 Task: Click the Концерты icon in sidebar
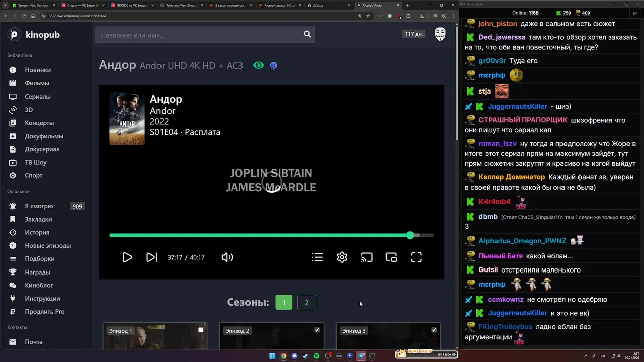13,123
